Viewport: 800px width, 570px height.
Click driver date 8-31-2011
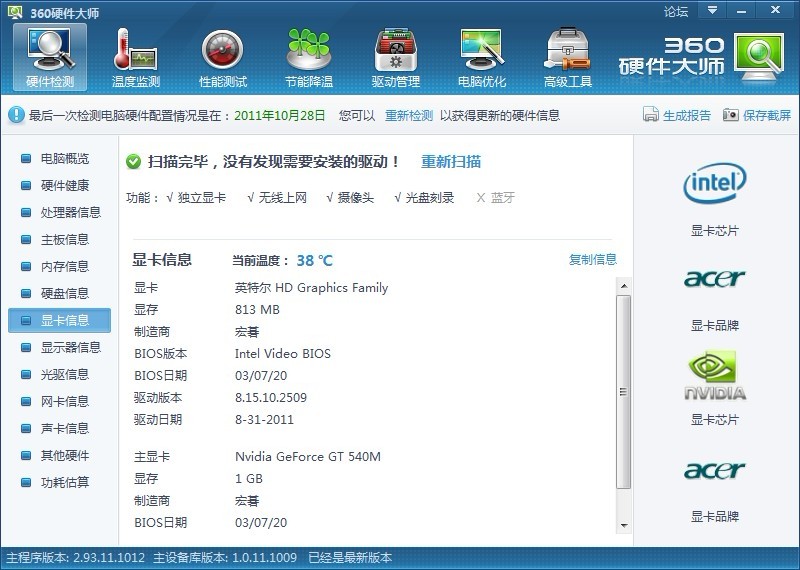pyautogui.click(x=264, y=420)
